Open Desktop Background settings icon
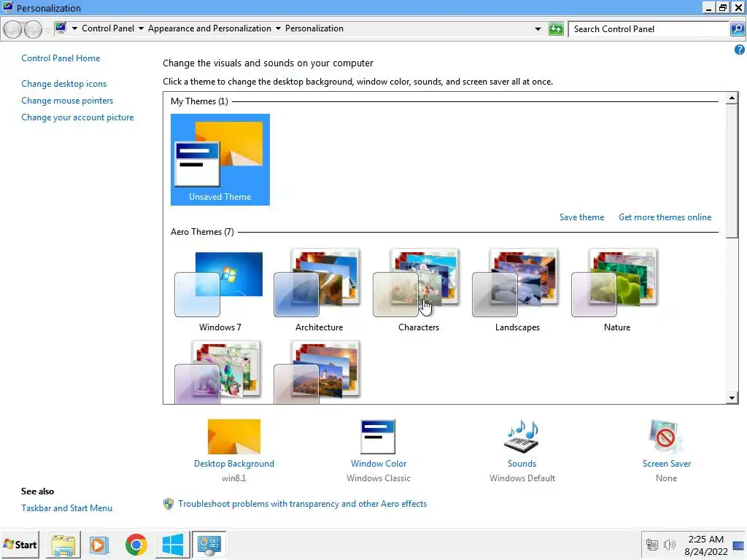The width and height of the screenshot is (747, 560). [234, 436]
